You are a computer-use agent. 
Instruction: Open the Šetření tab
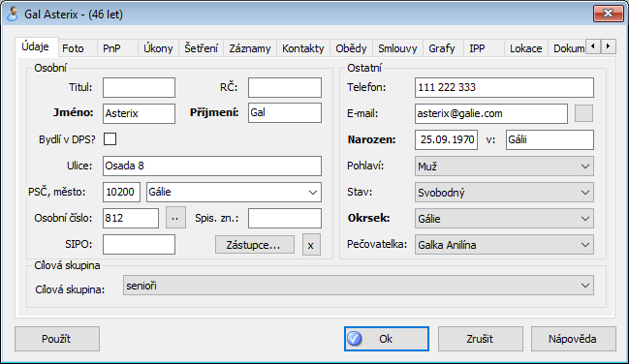[201, 48]
